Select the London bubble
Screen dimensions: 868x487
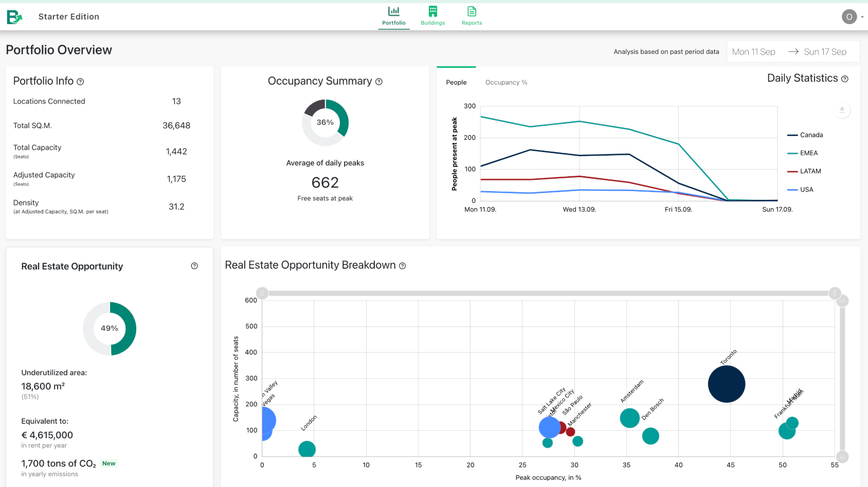[307, 449]
